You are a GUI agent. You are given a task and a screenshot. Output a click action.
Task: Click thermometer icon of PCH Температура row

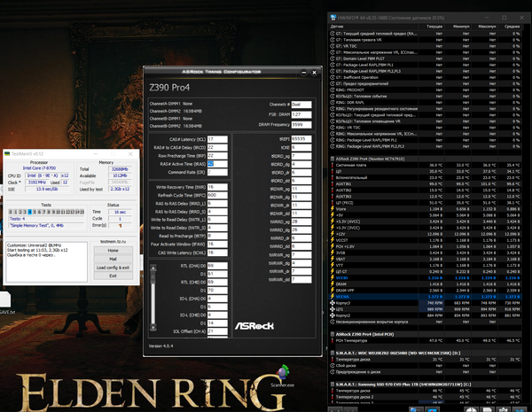coord(332,340)
